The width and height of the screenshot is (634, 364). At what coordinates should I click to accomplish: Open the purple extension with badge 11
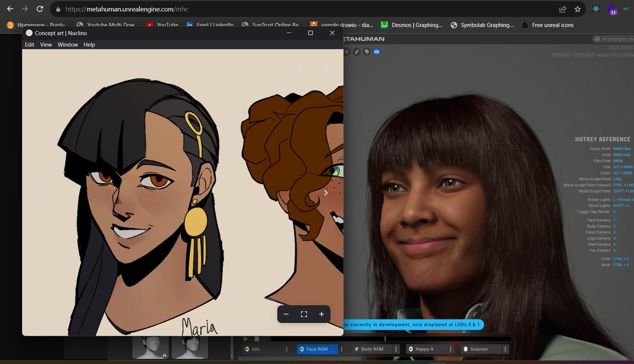click(612, 10)
